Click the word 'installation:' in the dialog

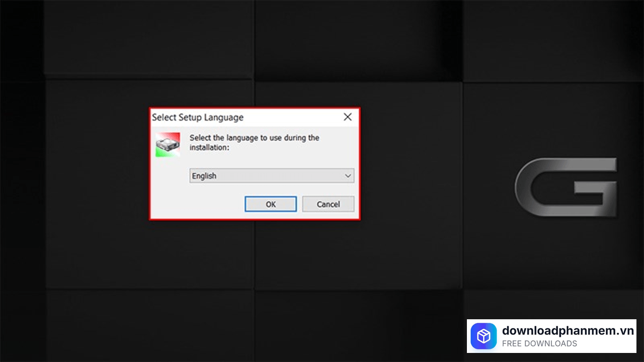[209, 148]
